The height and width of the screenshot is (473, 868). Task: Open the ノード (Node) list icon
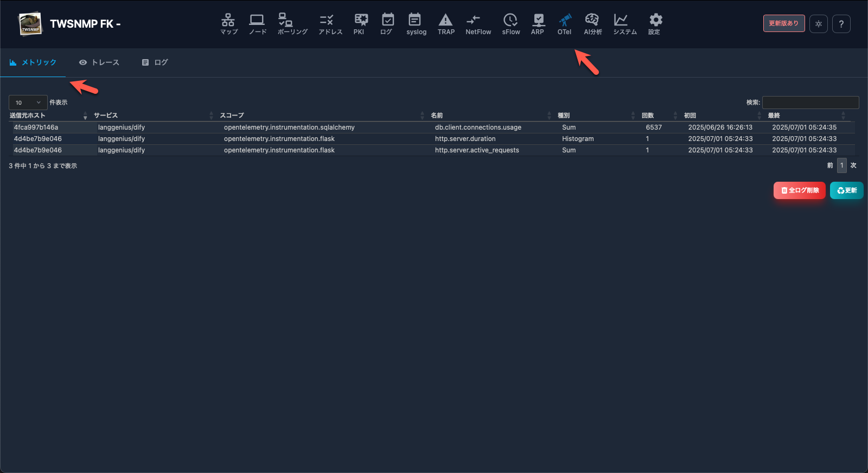257,24
